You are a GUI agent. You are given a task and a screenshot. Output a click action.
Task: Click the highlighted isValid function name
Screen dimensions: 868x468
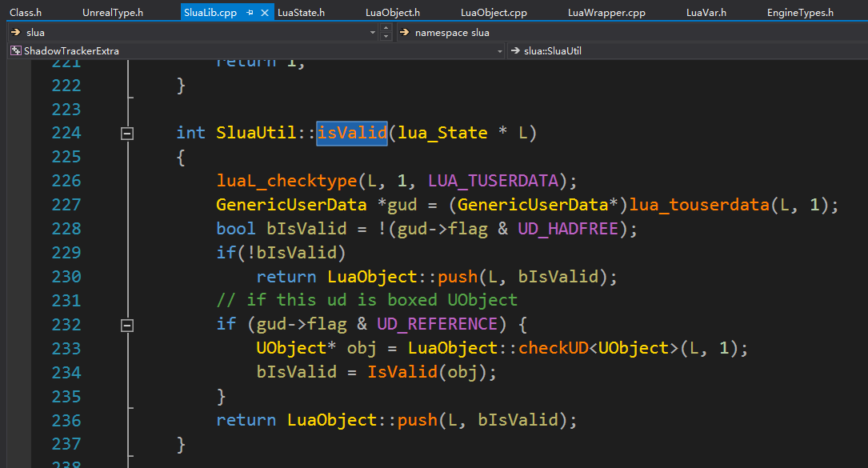tap(351, 133)
